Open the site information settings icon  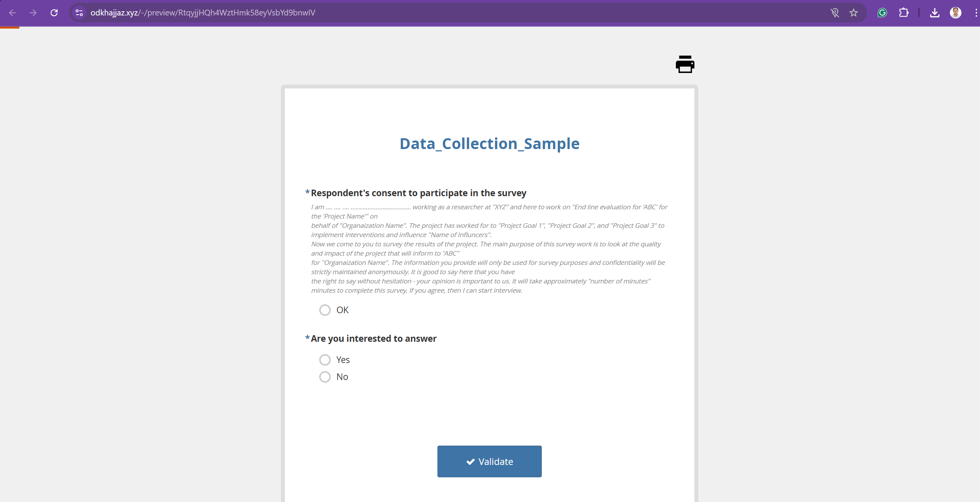coord(79,13)
